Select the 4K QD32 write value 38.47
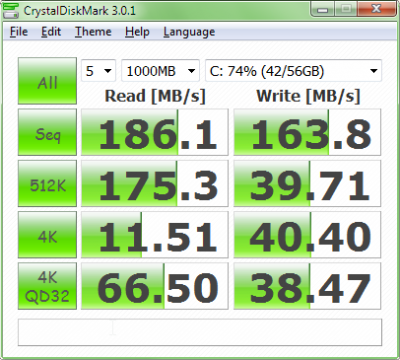The image size is (400, 360). tap(307, 286)
